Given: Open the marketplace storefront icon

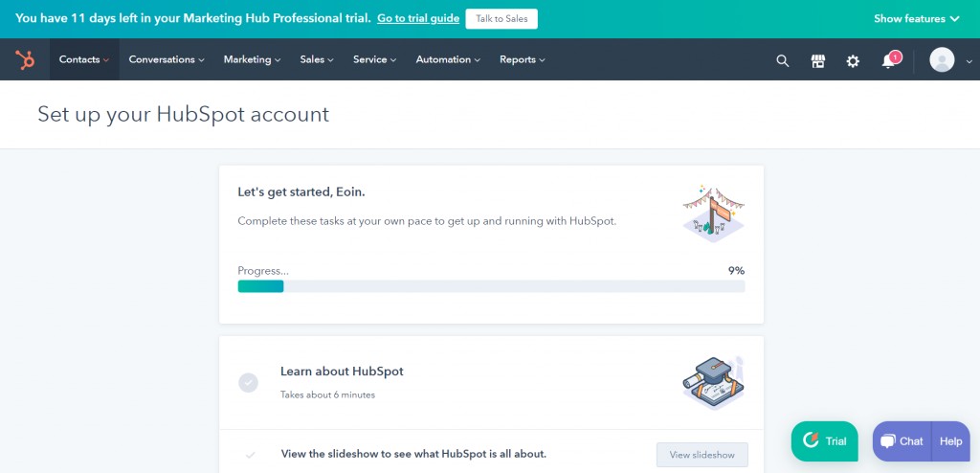Looking at the screenshot, I should 817,60.
